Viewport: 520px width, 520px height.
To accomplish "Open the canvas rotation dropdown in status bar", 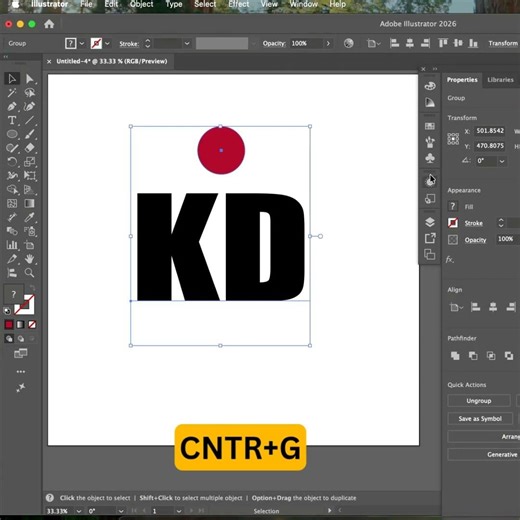I will coord(121,511).
